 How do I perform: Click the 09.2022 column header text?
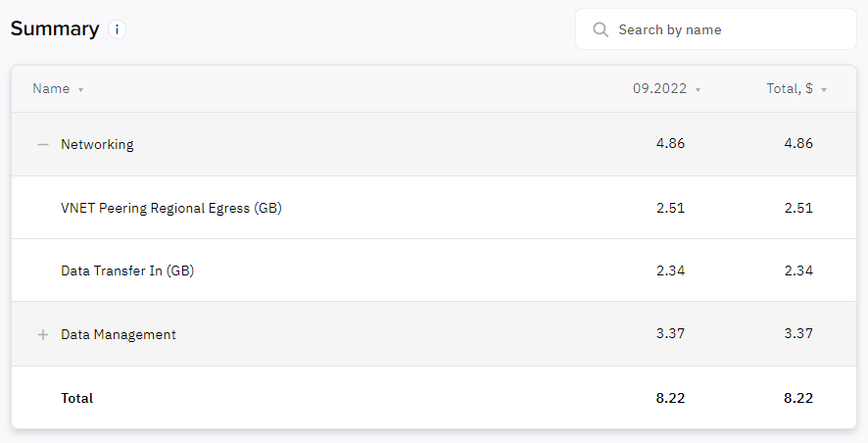(660, 88)
